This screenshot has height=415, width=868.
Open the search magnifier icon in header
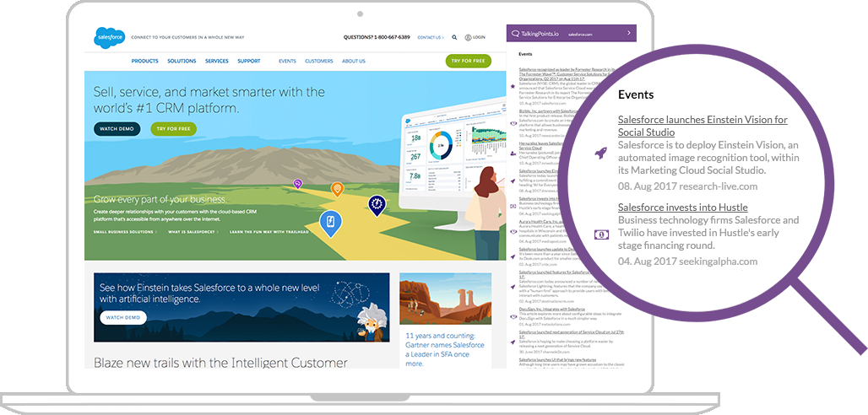coord(454,38)
